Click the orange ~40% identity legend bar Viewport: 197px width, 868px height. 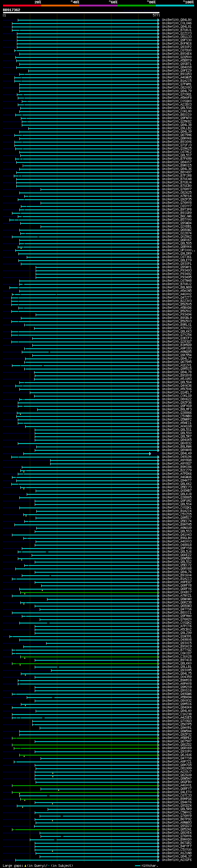click(x=60, y=6)
